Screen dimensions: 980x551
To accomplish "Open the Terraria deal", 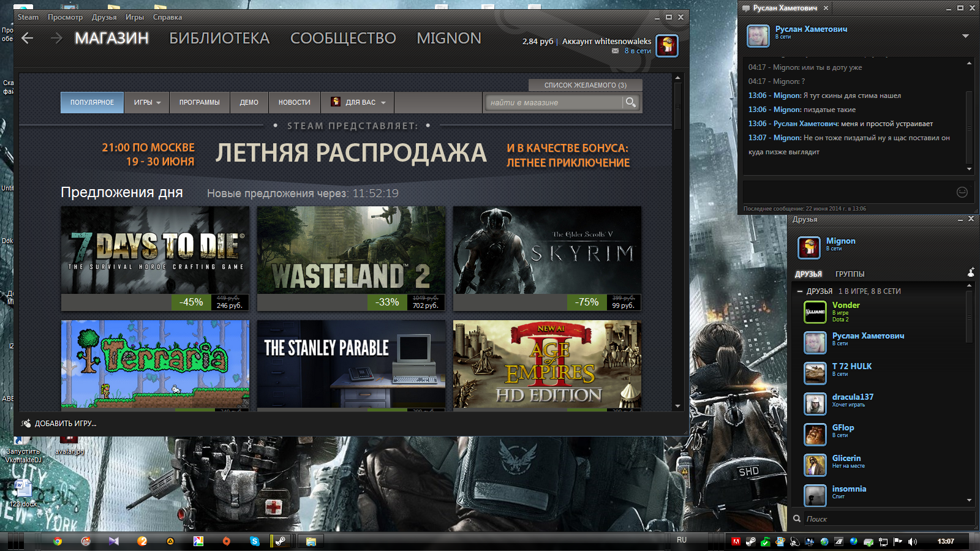I will pos(155,365).
